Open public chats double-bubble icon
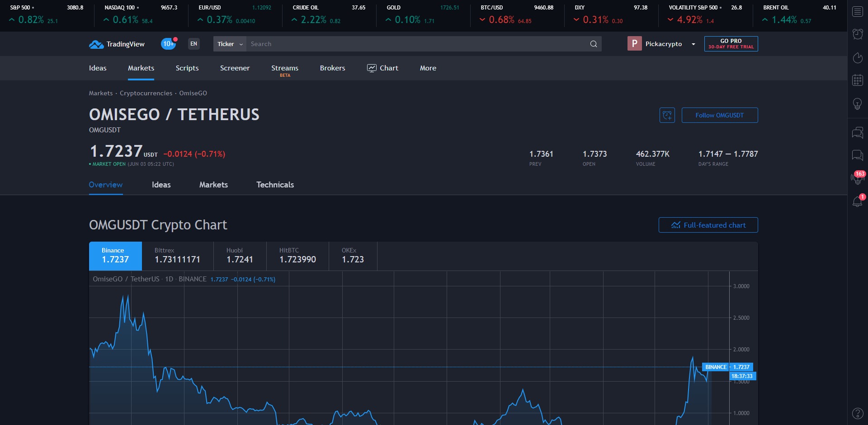This screenshot has width=868, height=425. (858, 132)
